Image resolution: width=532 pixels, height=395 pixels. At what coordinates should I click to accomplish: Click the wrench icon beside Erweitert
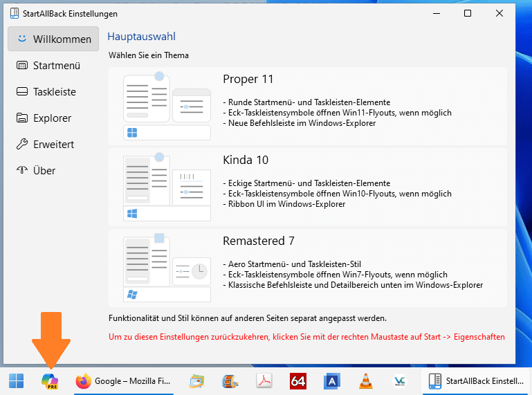point(22,144)
